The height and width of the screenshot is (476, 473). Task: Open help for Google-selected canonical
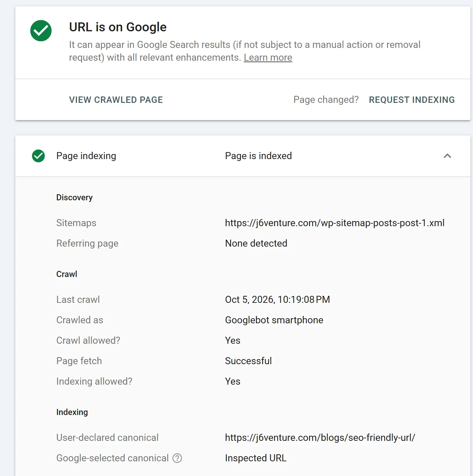click(177, 458)
